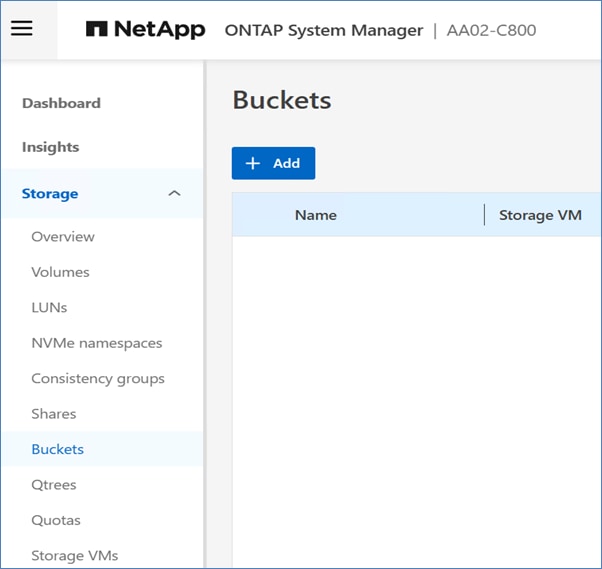Sort by the Storage VM column
602x569 pixels.
click(540, 215)
